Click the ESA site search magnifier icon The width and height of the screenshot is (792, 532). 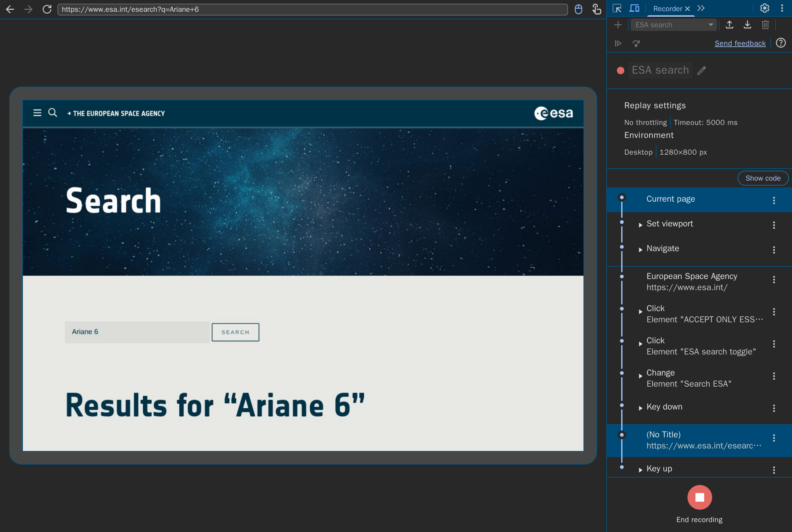pyautogui.click(x=53, y=112)
